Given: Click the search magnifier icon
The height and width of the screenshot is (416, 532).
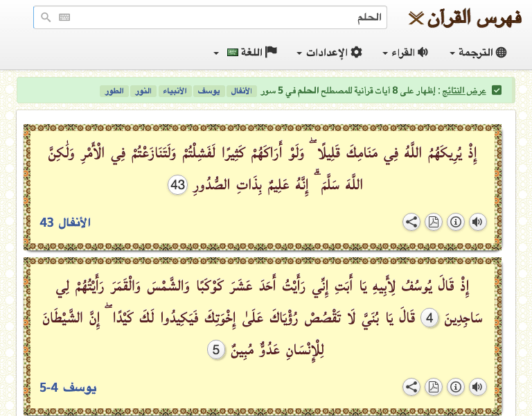Looking at the screenshot, I should point(46,17).
